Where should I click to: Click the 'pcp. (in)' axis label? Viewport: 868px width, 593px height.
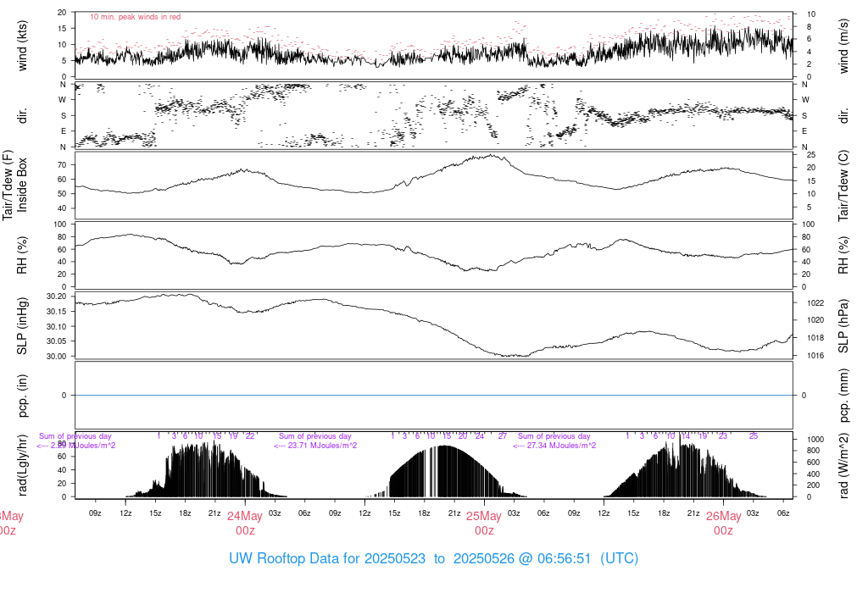(x=22, y=396)
